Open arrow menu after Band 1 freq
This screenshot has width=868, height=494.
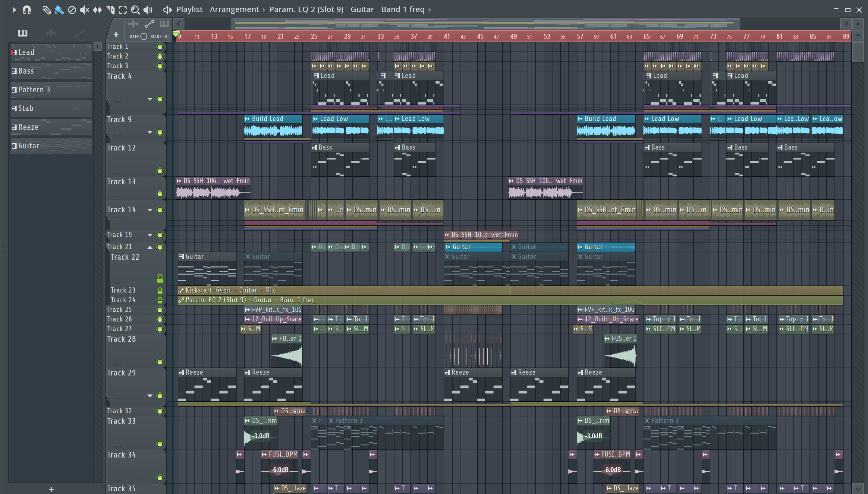[430, 10]
